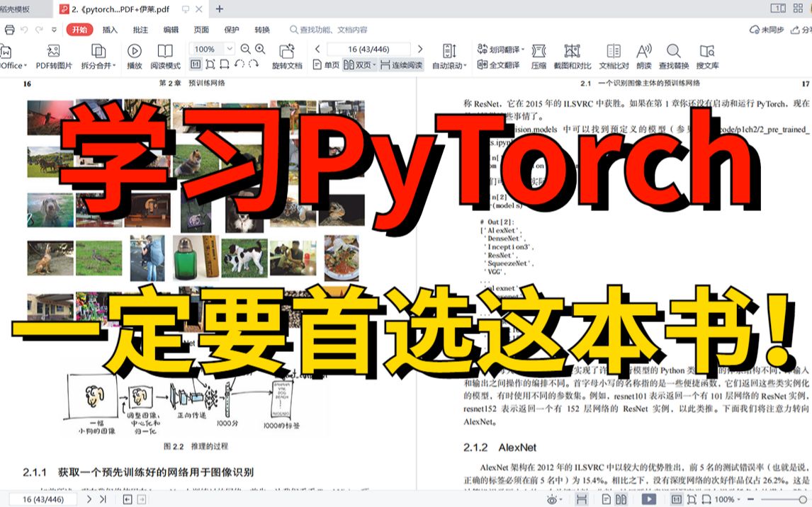This screenshot has height=507, width=812.
Task: Toggle actual size 1:1 view icon
Action: [x=196, y=64]
